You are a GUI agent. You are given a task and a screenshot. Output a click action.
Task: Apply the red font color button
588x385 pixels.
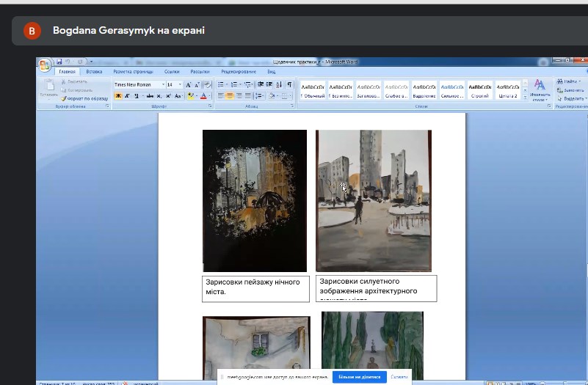click(x=203, y=96)
